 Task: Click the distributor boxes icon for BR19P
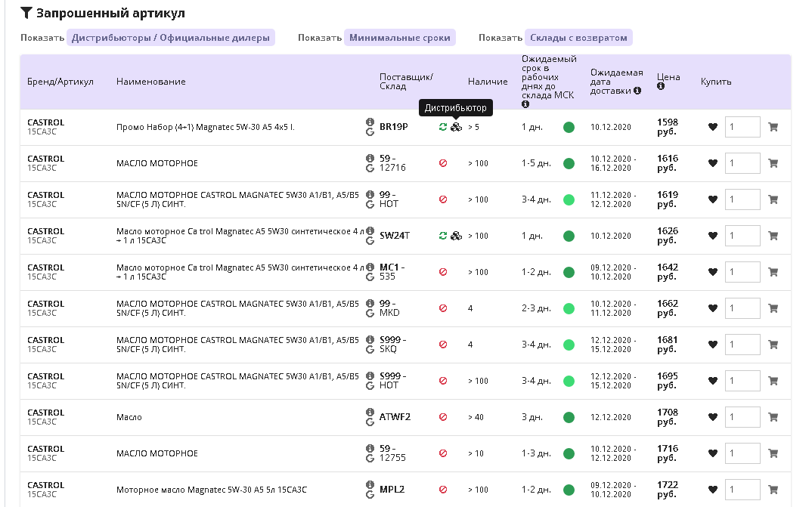pos(456,127)
